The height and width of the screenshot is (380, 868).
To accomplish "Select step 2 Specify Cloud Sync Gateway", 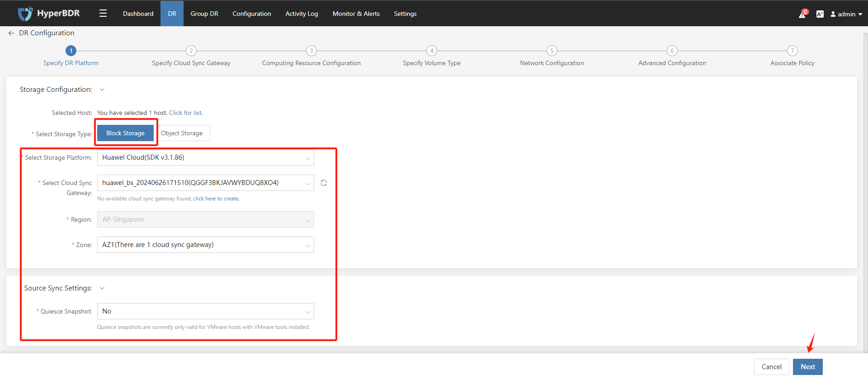I will [x=191, y=56].
